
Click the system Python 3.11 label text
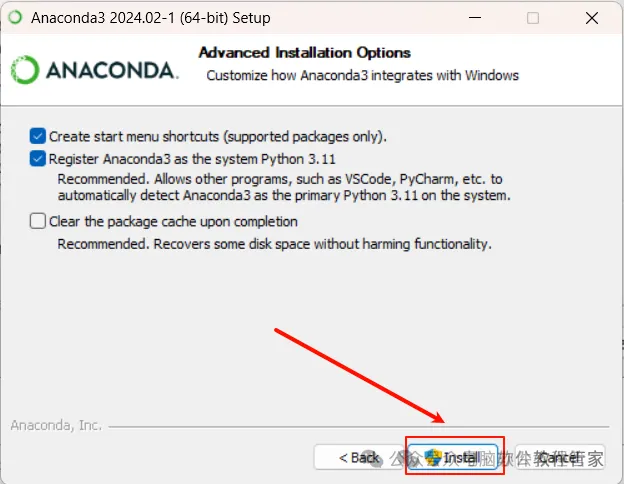coord(192,159)
